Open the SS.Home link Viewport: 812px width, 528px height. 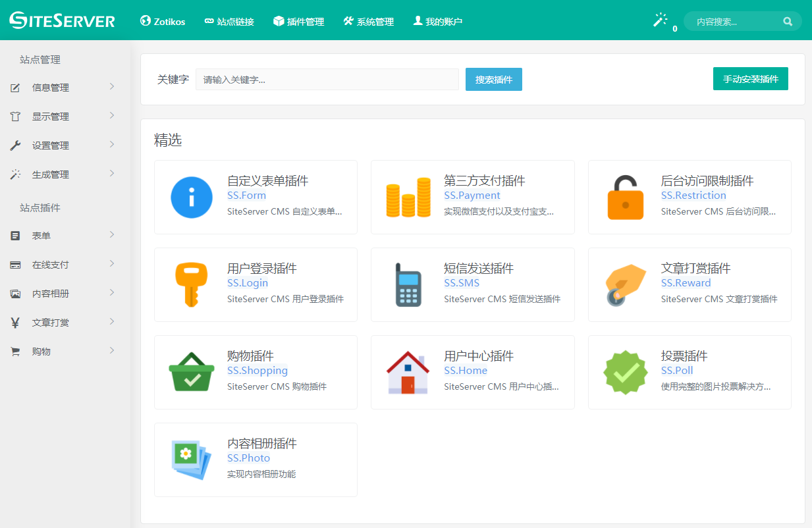466,371
